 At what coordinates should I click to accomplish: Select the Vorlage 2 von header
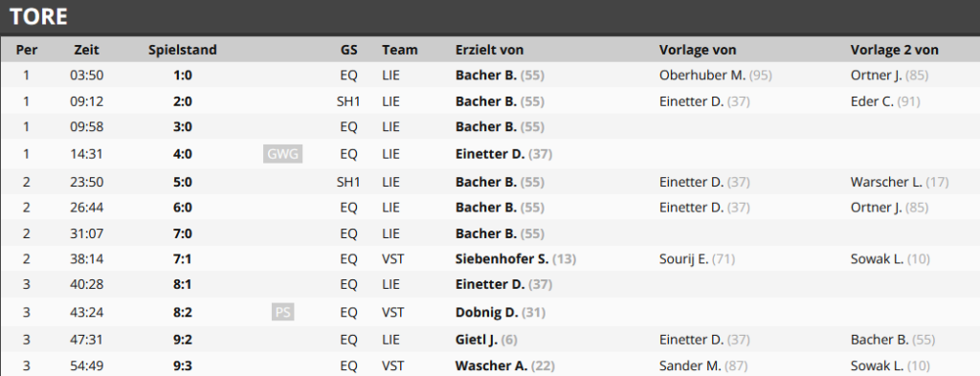pos(895,50)
